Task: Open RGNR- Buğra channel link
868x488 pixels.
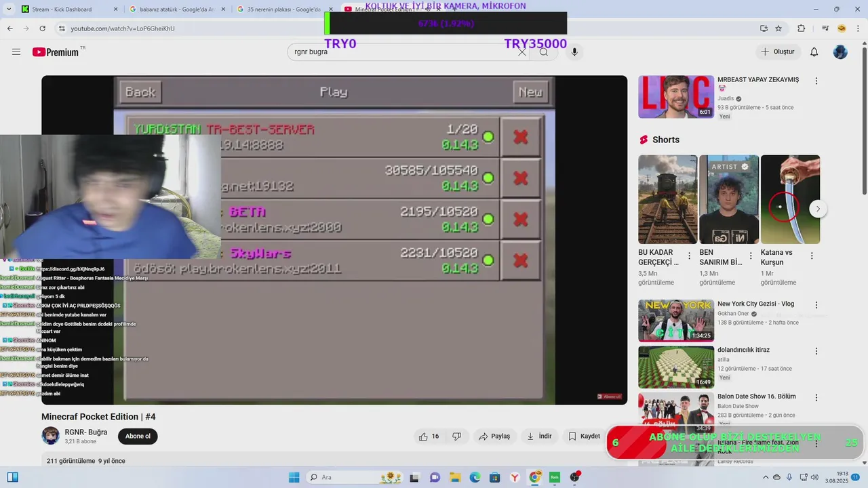Action: coord(86,432)
